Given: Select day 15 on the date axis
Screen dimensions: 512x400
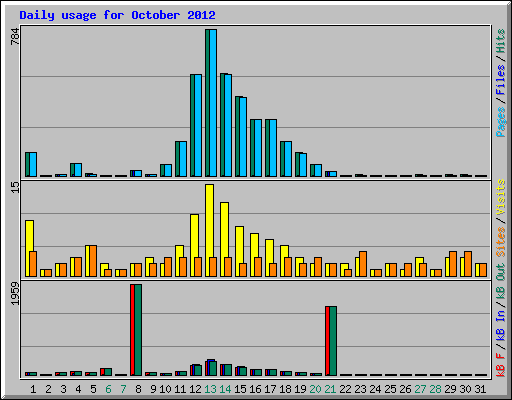Looking at the screenshot, I should coord(240,389).
